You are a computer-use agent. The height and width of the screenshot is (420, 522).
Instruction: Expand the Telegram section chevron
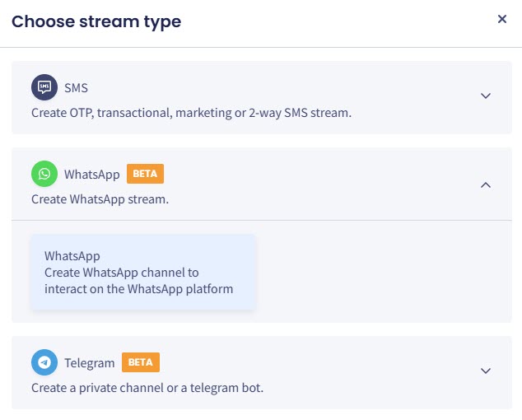click(x=486, y=371)
